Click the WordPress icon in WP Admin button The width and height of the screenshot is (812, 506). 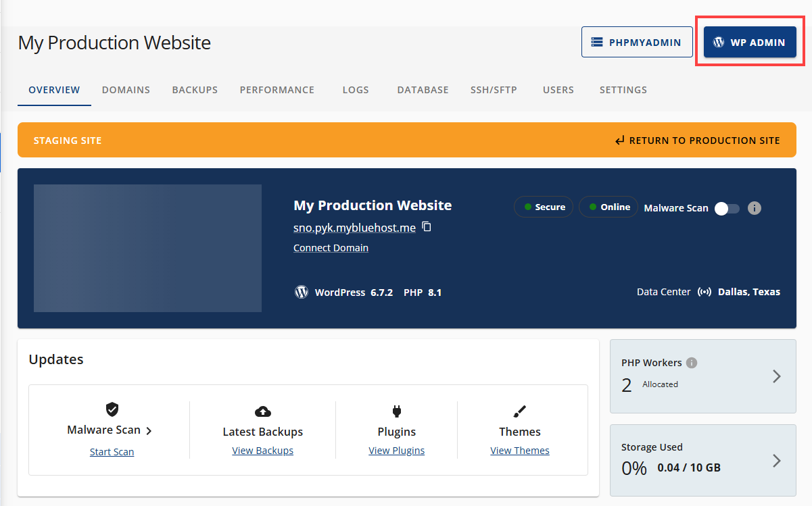tap(719, 42)
